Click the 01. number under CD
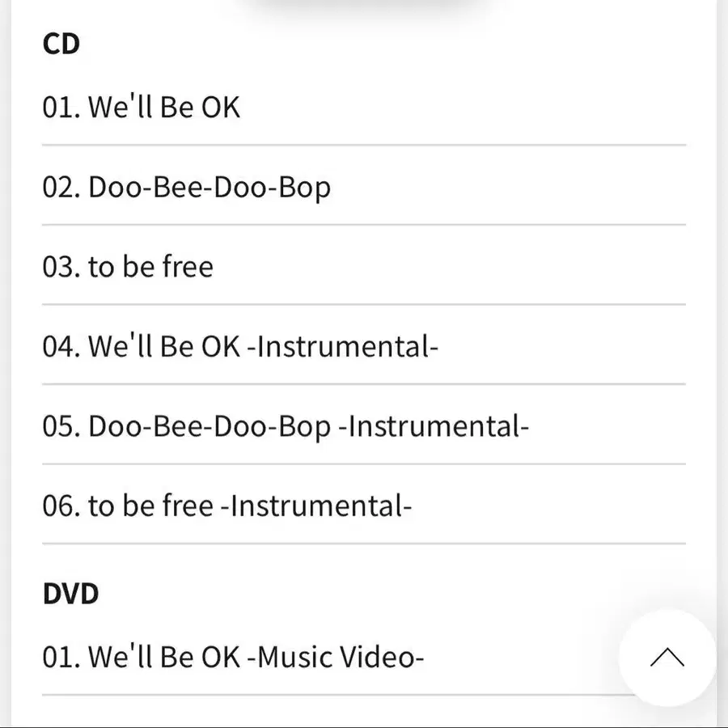This screenshot has height=728, width=728. 61,108
